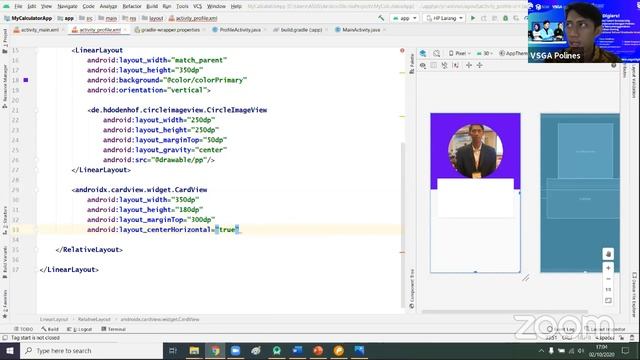This screenshot has width=640, height=360.
Task: Click the pan hand tool in preview
Action: click(608, 254)
